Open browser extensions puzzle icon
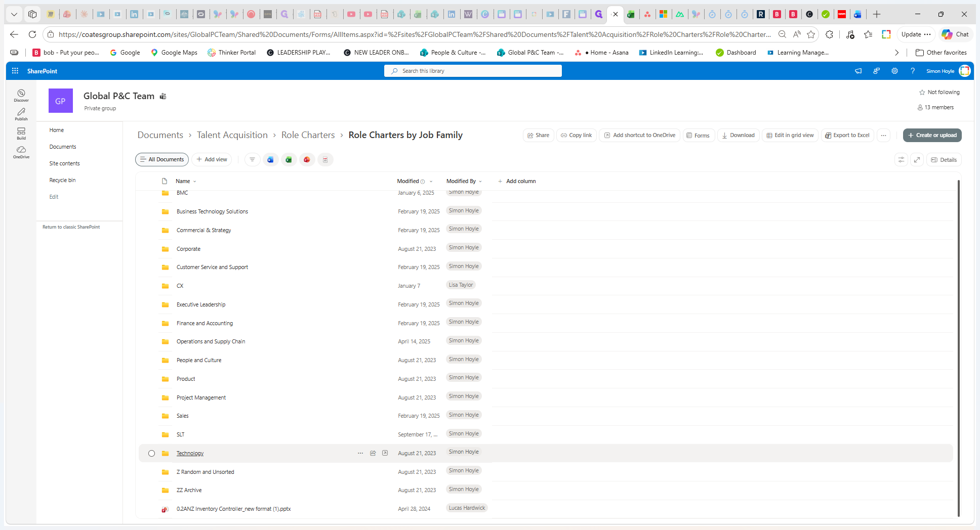The width and height of the screenshot is (980, 530). (x=829, y=34)
